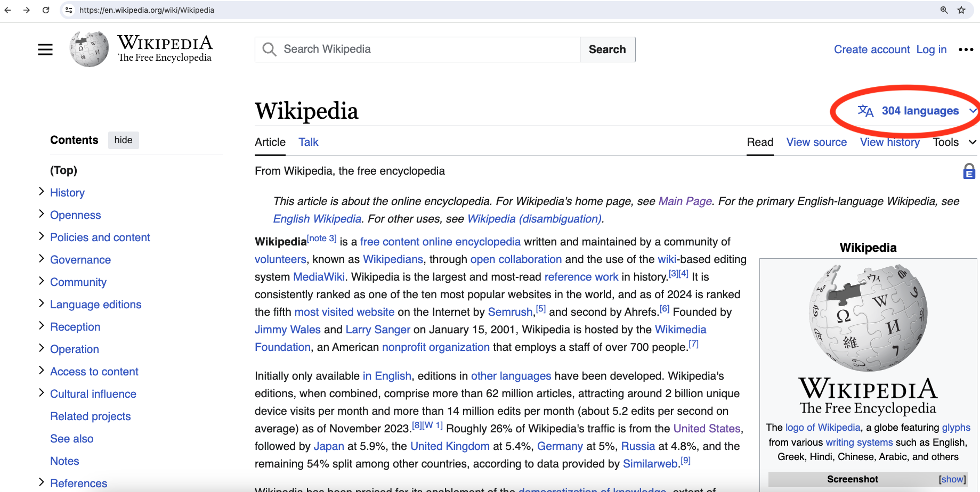Screen dimensions: 980x492
Task: Click the Wikipedia globe image in infobox
Action: 868,318
